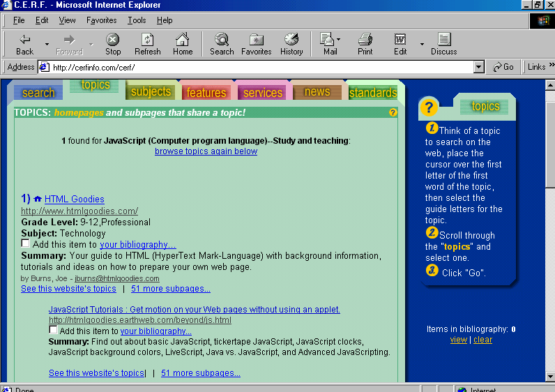Open the View menu
Image resolution: width=555 pixels, height=392 pixels.
click(67, 20)
